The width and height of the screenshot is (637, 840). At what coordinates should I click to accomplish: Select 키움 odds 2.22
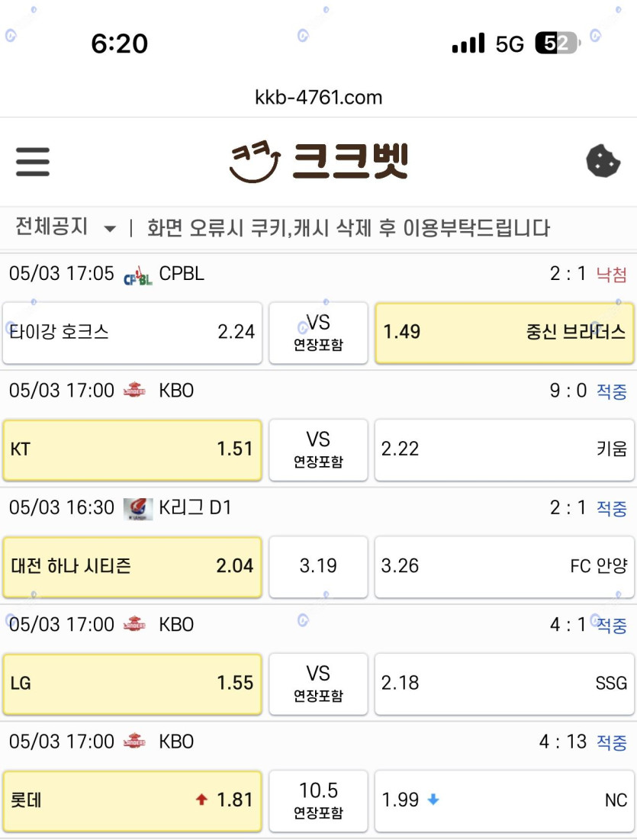pyautogui.click(x=504, y=449)
